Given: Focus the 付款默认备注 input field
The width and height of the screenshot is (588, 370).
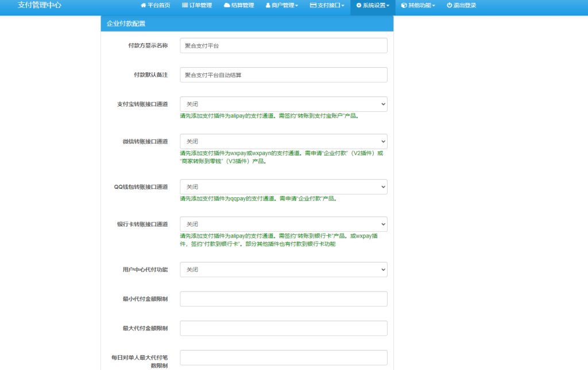Looking at the screenshot, I should pos(284,75).
